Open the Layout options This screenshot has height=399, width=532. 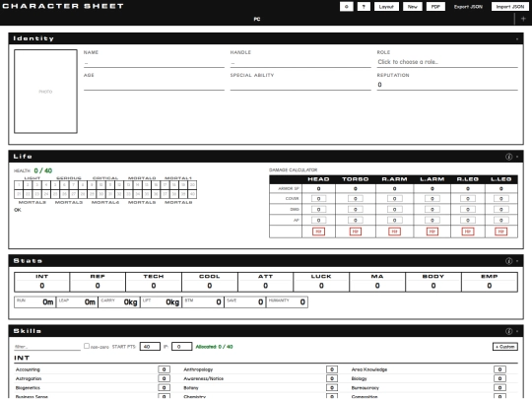click(386, 7)
